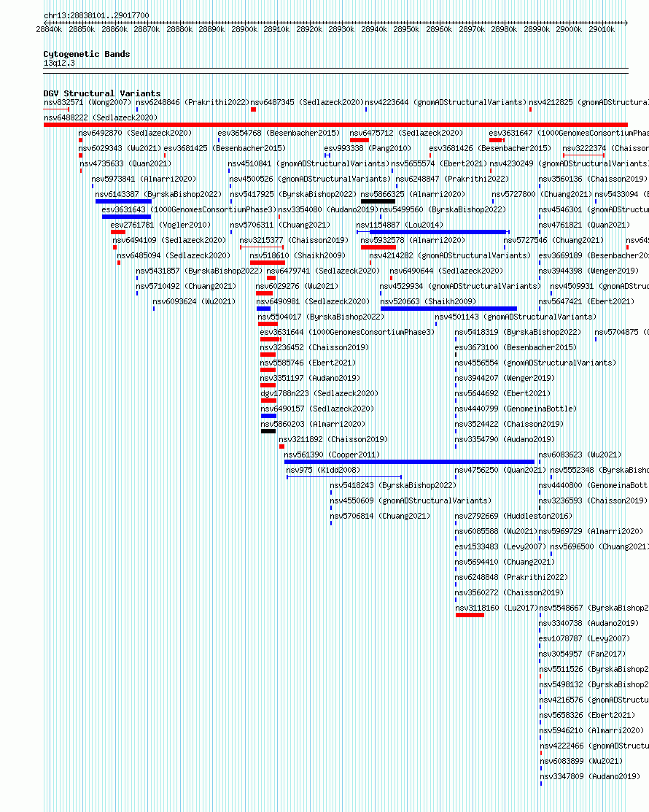Click esv1078787 (Levy2007) label
This screenshot has height=812, width=649.
[x=584, y=638]
